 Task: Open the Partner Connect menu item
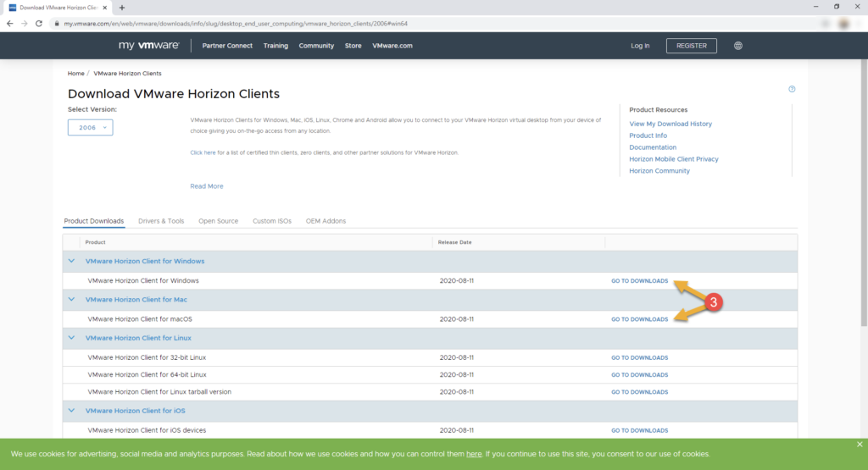227,46
